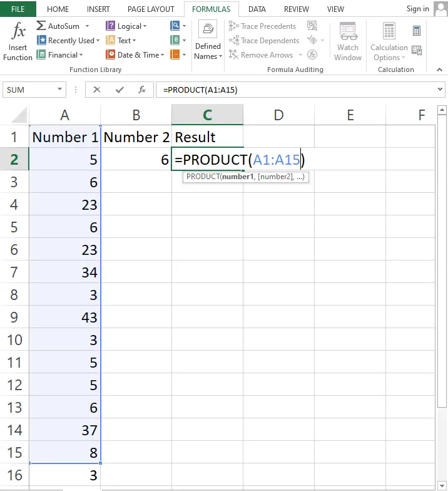Expand the AutoSum dropdown arrow
The image size is (448, 491).
click(88, 26)
